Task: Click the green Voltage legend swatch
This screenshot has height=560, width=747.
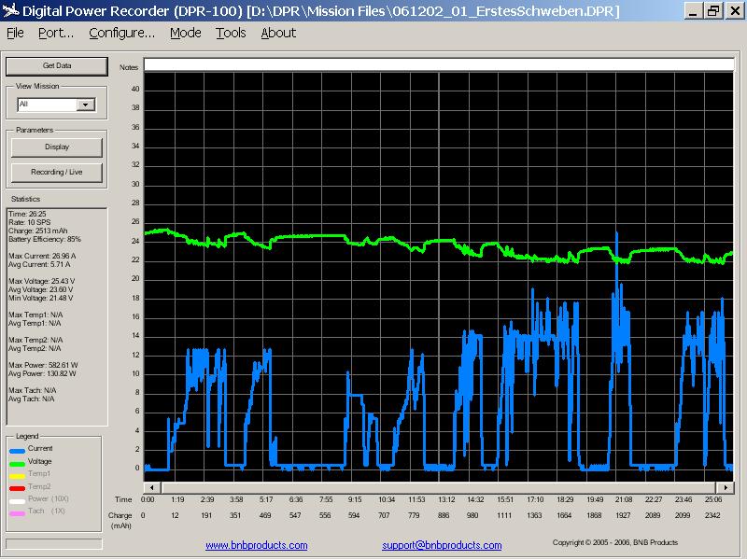Action: coord(17,463)
